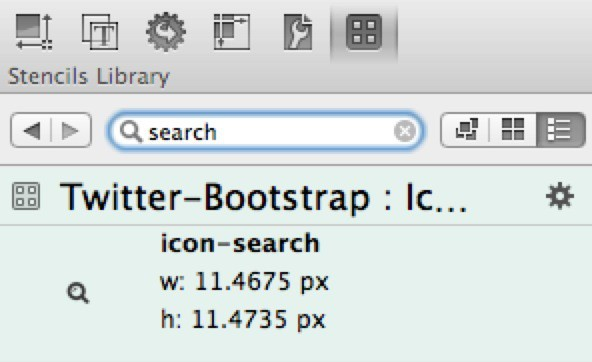Click the Stencils Library title label

(x=89, y=77)
